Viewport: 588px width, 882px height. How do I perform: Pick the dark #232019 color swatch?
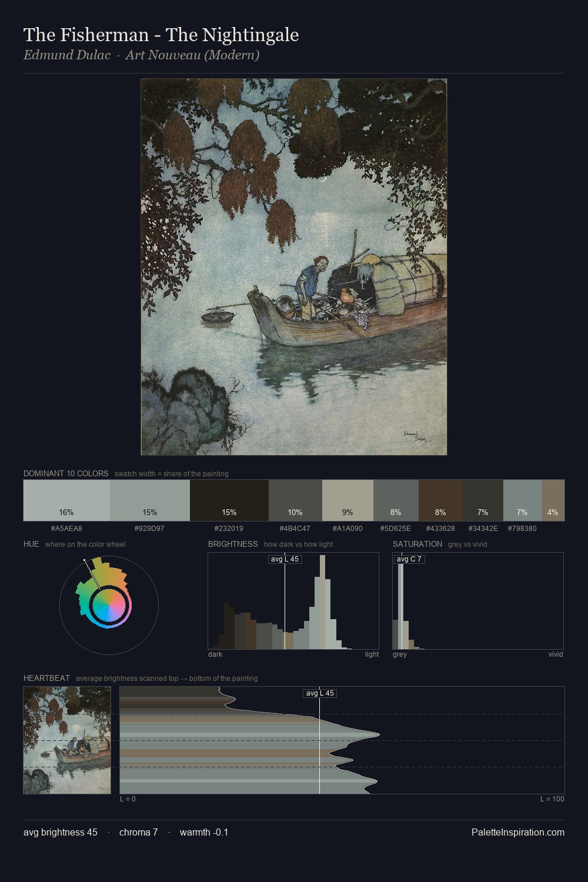click(229, 500)
